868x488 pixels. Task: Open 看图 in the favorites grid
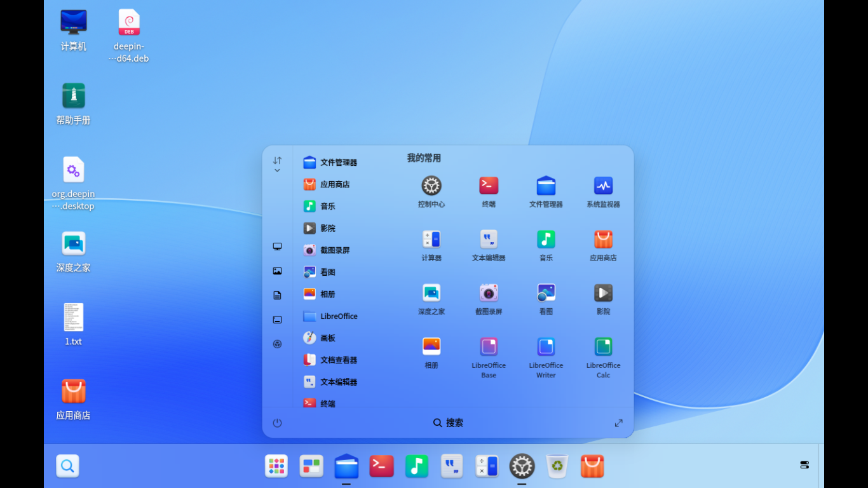(x=546, y=293)
